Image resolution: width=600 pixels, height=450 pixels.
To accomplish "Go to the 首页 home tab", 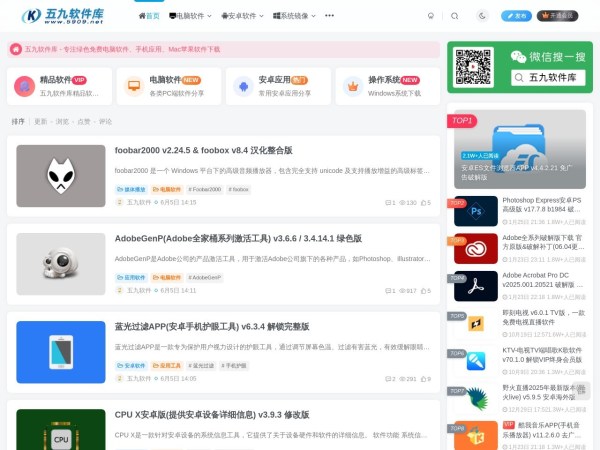I will pos(148,16).
